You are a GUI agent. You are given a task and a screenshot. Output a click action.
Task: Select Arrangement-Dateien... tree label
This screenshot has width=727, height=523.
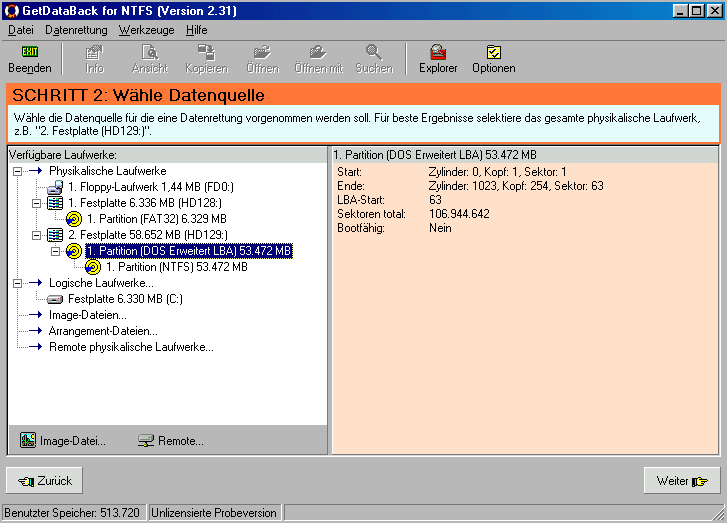[x=103, y=331]
